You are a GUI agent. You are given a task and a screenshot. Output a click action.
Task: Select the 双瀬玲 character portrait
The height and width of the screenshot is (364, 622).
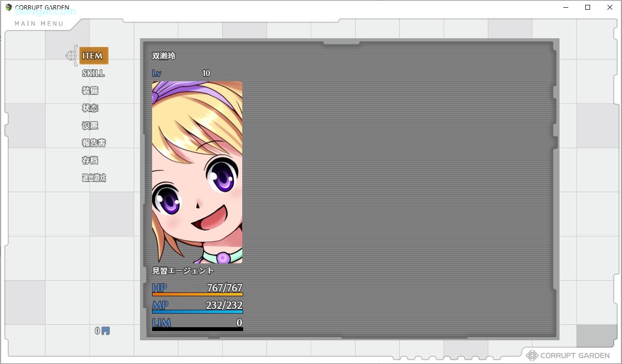click(197, 172)
